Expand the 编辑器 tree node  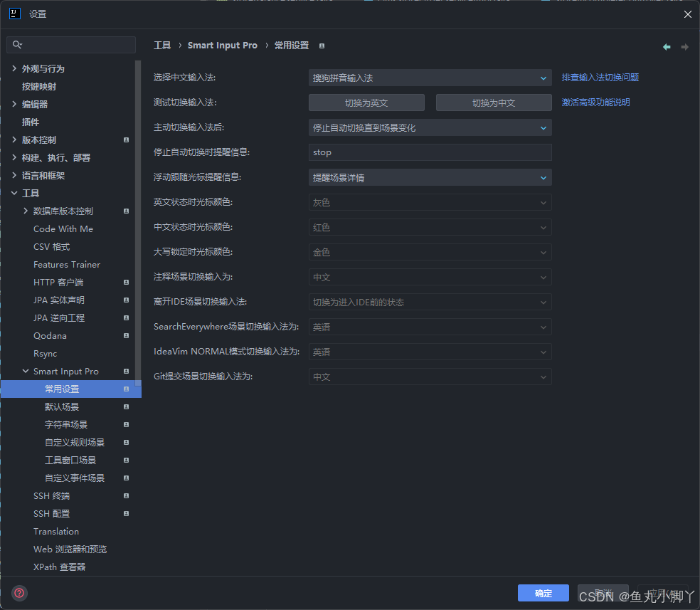pyautogui.click(x=14, y=104)
